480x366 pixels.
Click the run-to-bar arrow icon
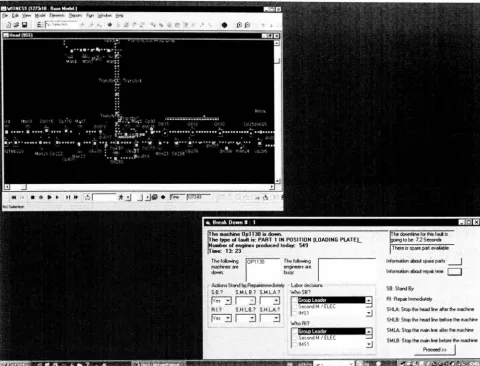[x=68, y=197]
